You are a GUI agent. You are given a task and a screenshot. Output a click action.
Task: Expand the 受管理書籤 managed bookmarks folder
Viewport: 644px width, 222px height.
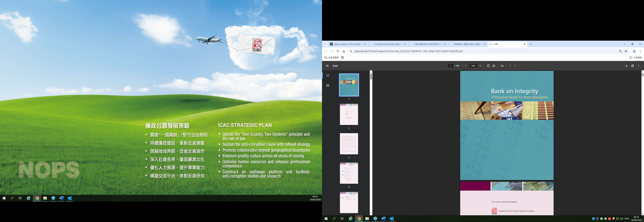(x=331, y=58)
